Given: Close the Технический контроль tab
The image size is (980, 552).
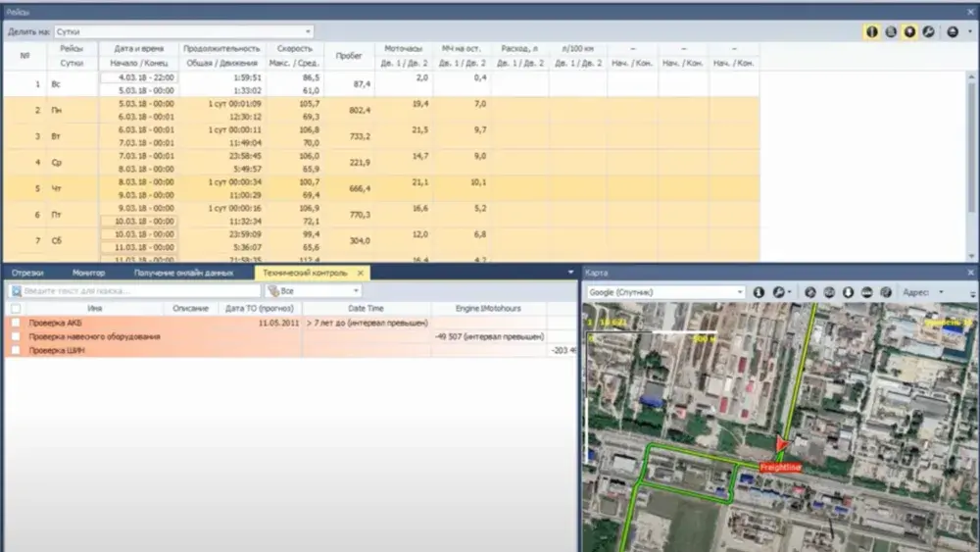Looking at the screenshot, I should coord(361,273).
